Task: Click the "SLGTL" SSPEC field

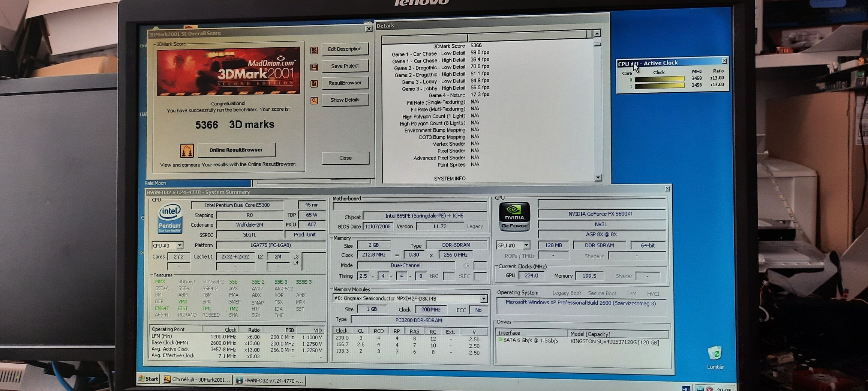Action: click(250, 235)
